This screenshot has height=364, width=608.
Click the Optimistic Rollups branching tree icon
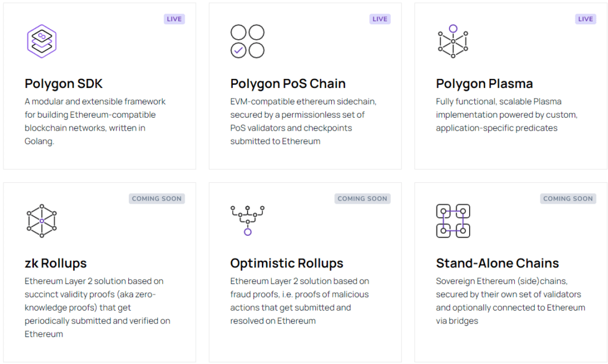click(x=247, y=220)
